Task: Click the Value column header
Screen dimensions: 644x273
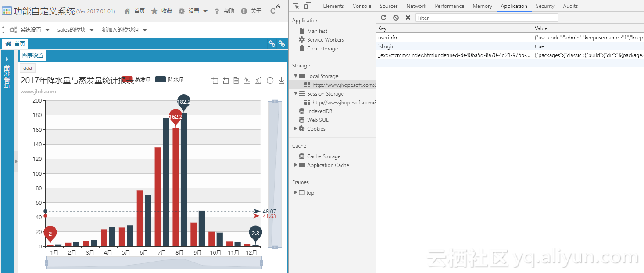Action: pyautogui.click(x=588, y=28)
